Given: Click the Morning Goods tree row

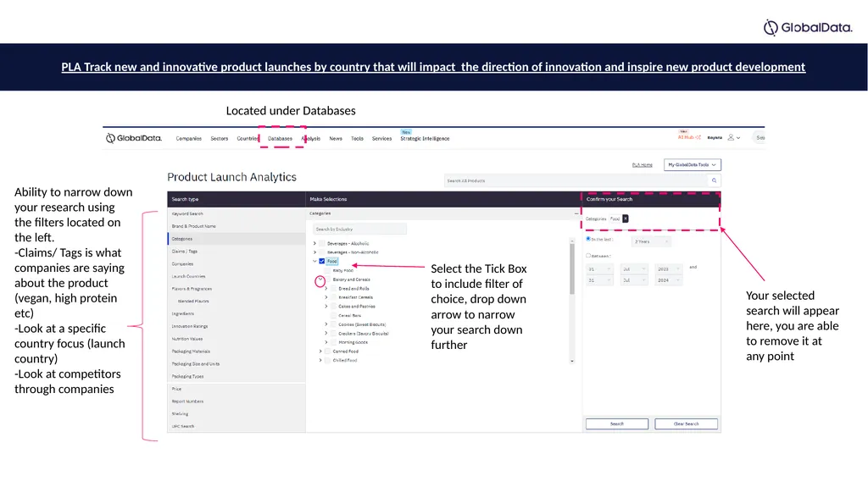Looking at the screenshot, I should [353, 342].
